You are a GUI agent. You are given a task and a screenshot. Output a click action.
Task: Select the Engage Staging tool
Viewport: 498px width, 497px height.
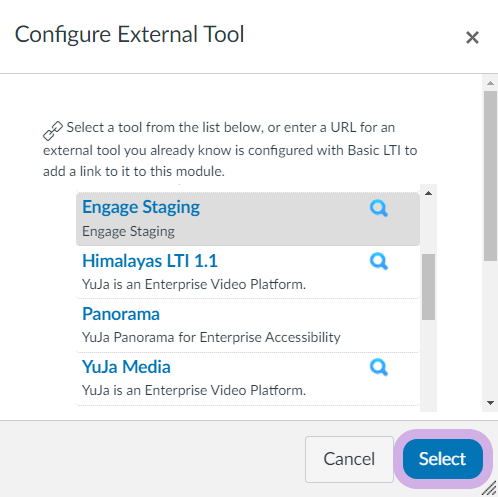click(248, 219)
